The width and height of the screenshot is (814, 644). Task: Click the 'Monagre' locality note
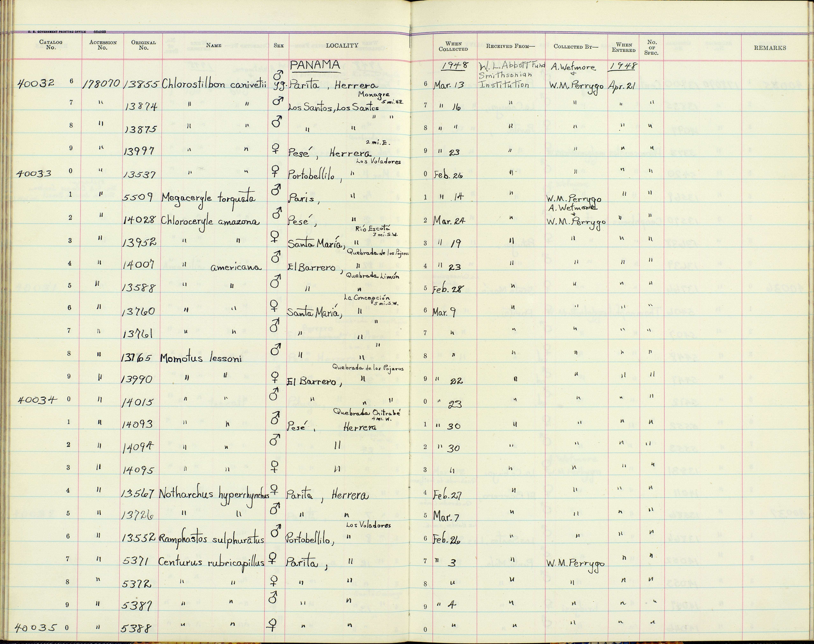point(374,95)
